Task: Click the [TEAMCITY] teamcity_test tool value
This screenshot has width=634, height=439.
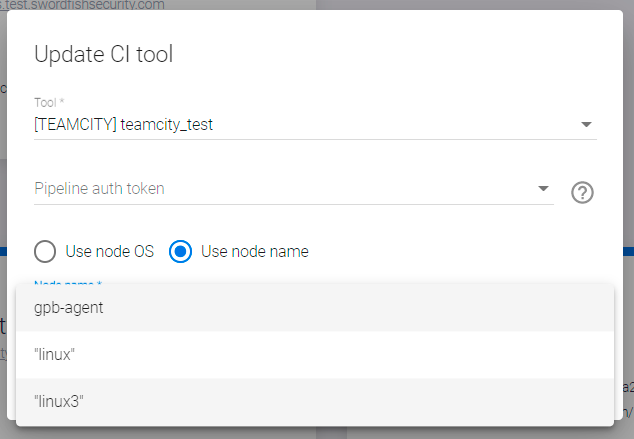Action: [124, 125]
